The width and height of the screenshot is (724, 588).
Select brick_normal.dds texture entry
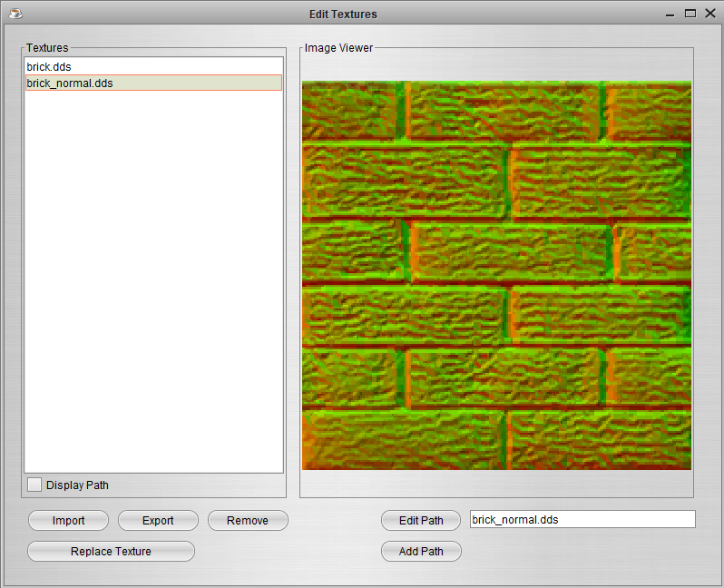(x=153, y=83)
